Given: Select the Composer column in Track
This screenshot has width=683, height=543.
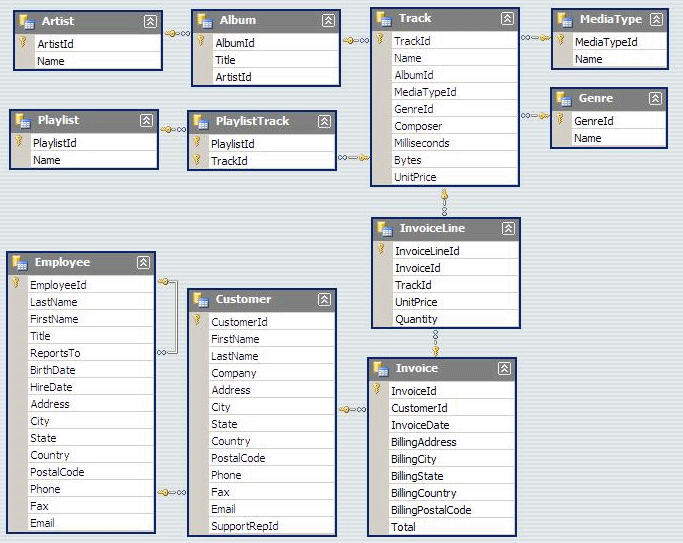Looking at the screenshot, I should (455, 126).
